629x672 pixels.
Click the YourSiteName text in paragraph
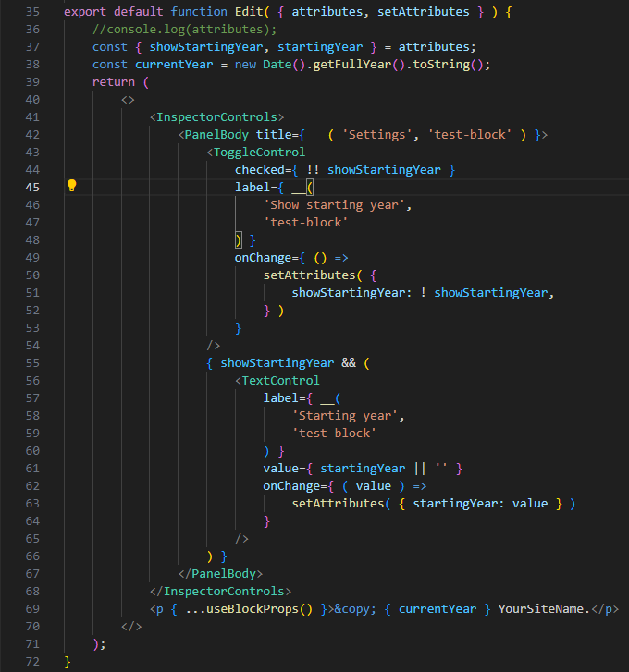tap(544, 609)
